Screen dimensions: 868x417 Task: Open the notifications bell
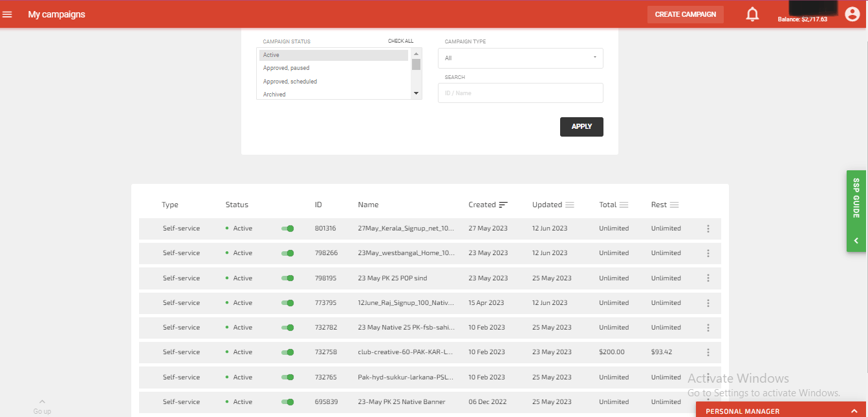click(x=752, y=14)
